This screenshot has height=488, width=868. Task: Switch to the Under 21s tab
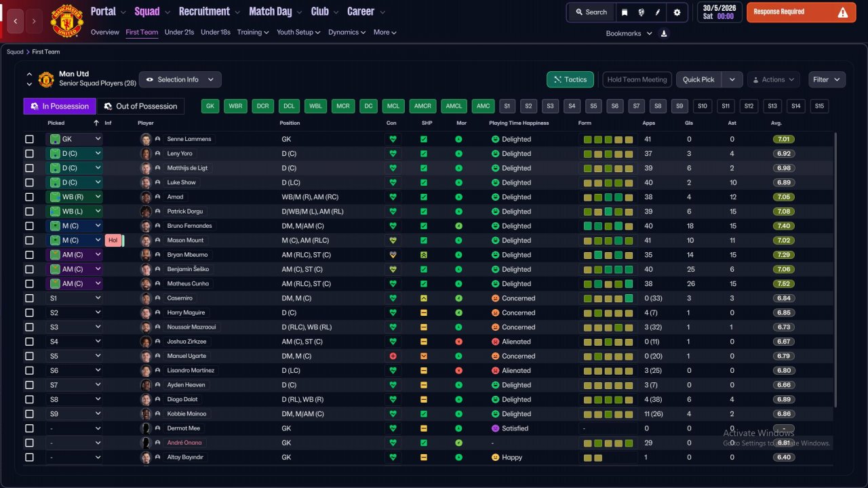click(179, 32)
